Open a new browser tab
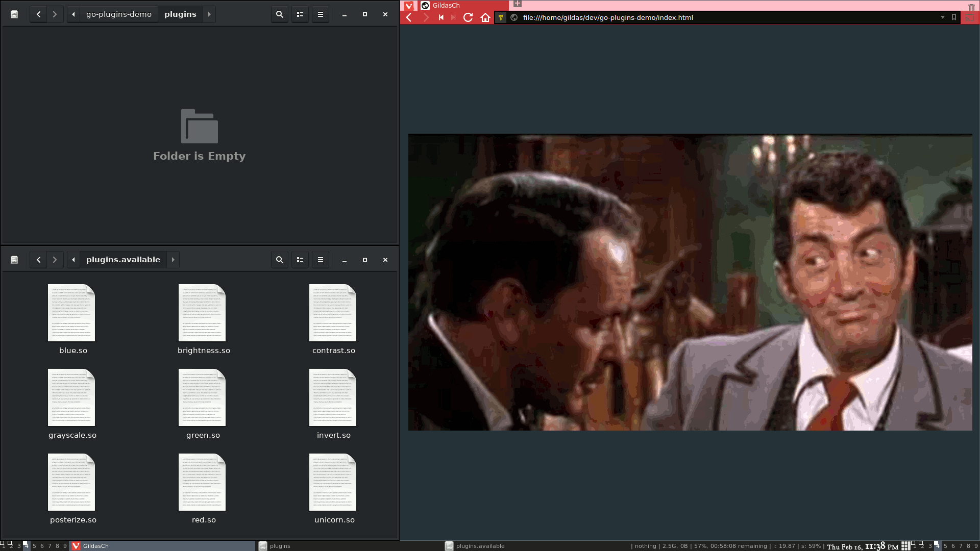Screen dimensions: 980x551 [517, 4]
